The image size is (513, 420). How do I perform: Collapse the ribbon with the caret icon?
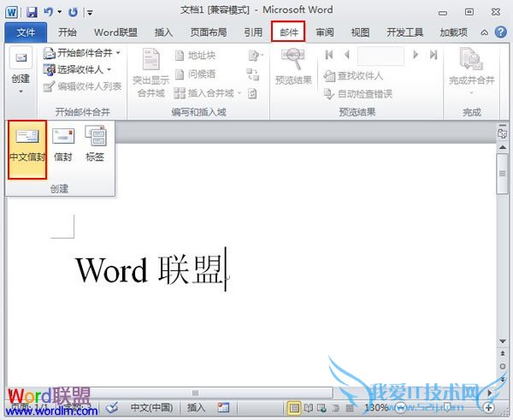pos(484,33)
